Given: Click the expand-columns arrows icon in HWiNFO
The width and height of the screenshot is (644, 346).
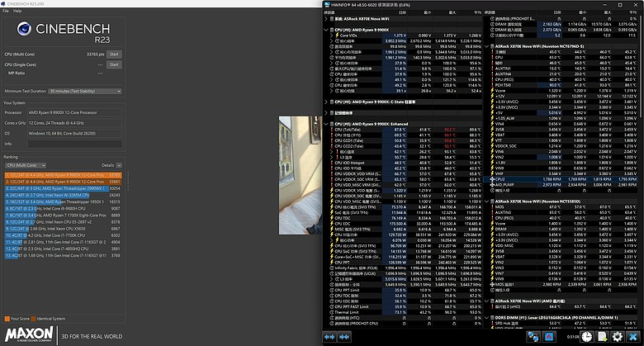Looking at the screenshot, I should (x=329, y=337).
